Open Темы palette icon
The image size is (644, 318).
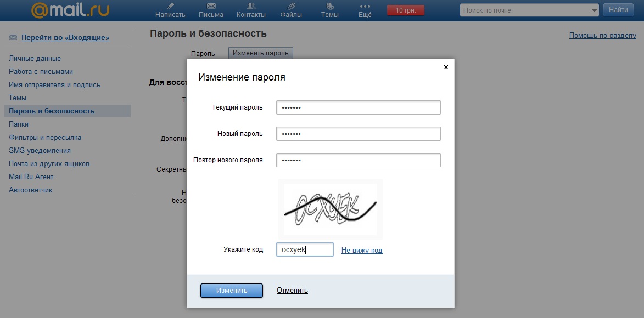tap(330, 5)
